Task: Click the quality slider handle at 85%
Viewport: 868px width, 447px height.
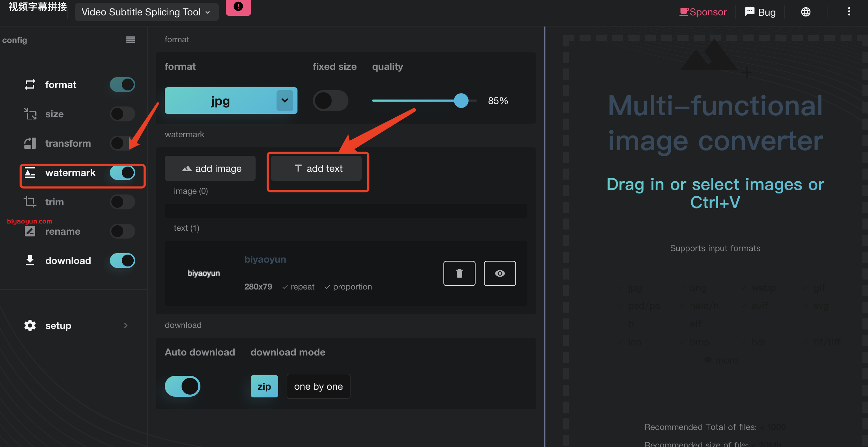Action: pos(461,101)
